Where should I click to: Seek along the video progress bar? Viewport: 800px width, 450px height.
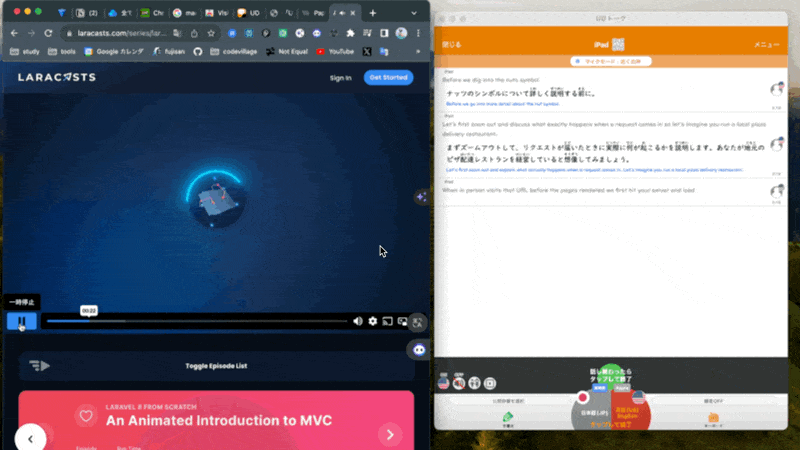[197, 321]
